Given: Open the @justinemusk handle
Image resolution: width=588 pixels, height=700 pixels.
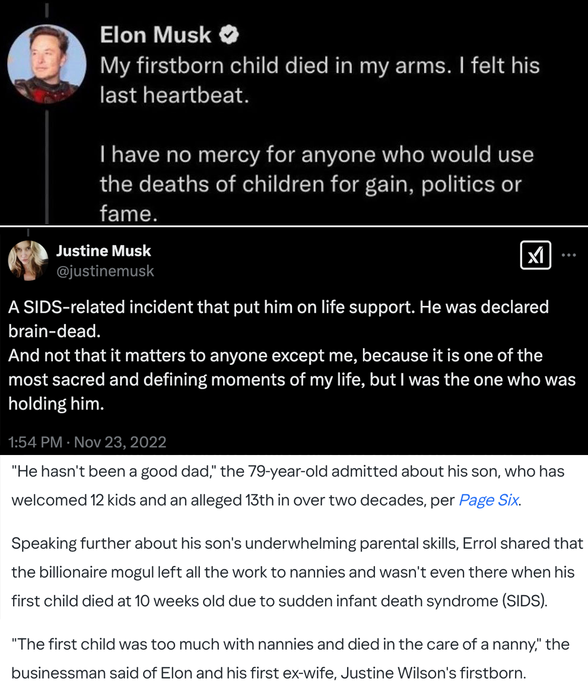Looking at the screenshot, I should click(x=105, y=271).
